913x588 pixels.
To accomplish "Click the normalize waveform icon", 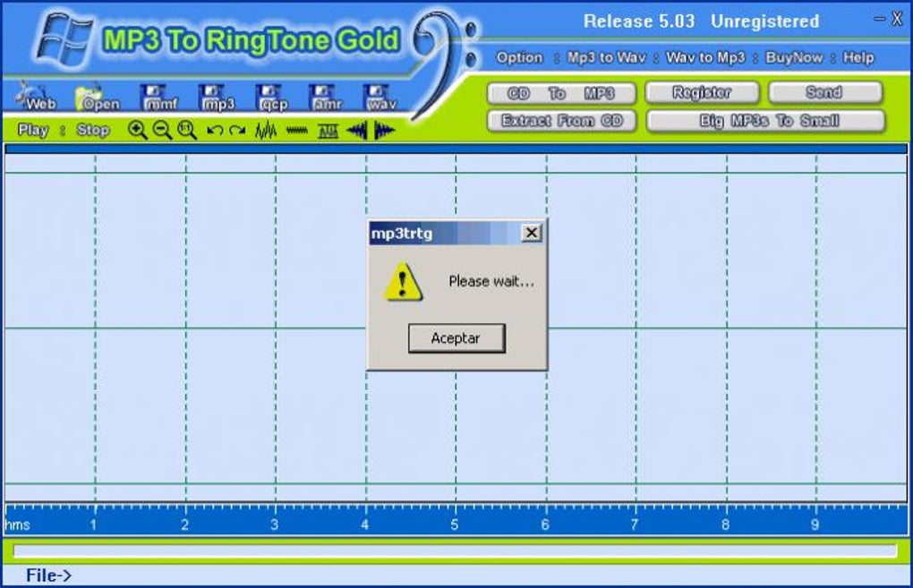I will pyautogui.click(x=328, y=131).
